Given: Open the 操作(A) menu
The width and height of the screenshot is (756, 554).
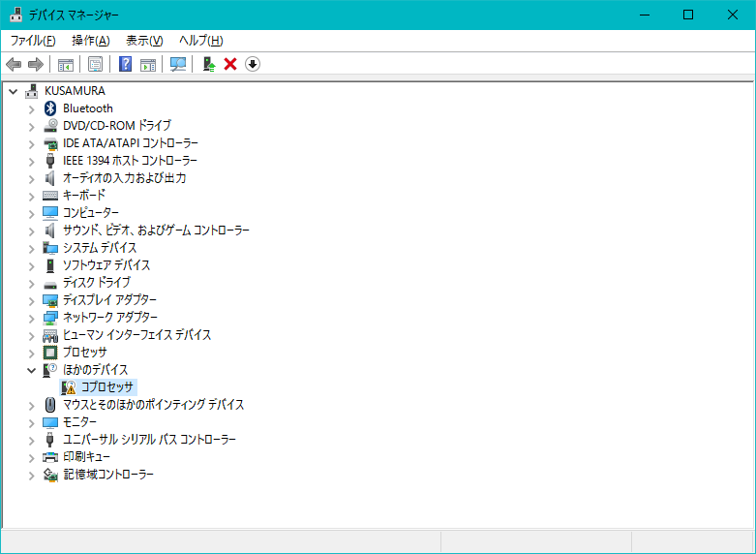Looking at the screenshot, I should [91, 41].
